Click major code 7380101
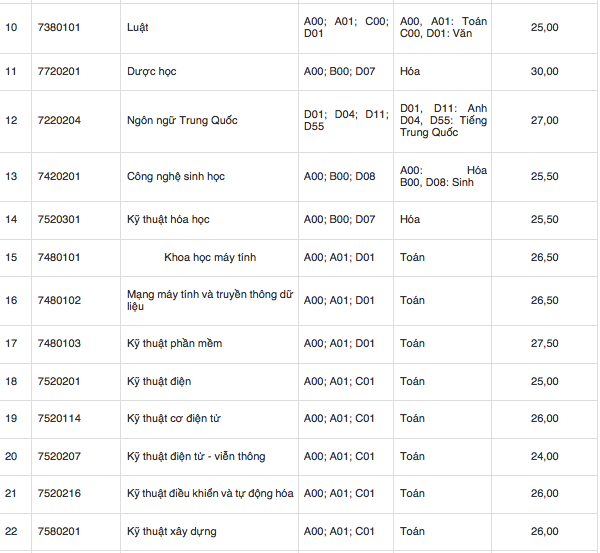Viewport: 600px width, 553px height. (59, 27)
